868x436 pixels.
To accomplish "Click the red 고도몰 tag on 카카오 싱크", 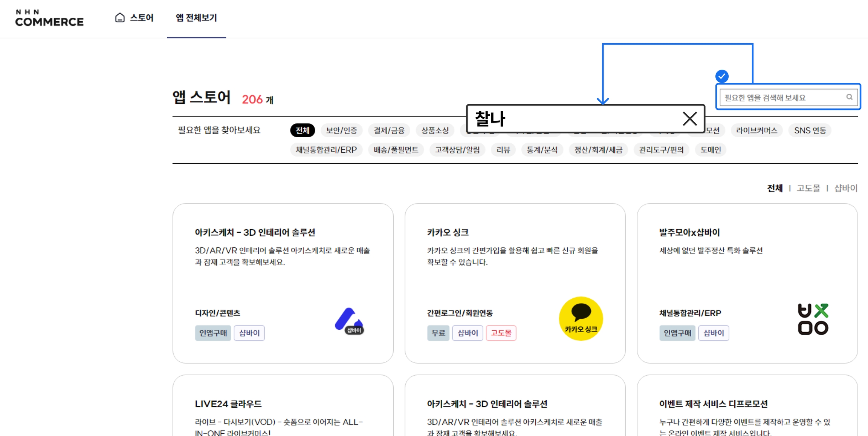I will [x=501, y=333].
